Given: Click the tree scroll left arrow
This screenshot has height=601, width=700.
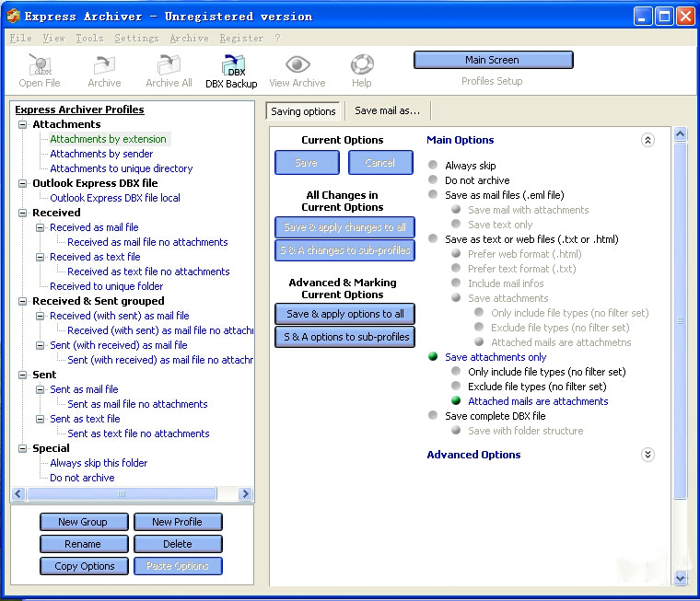Looking at the screenshot, I should (x=18, y=494).
